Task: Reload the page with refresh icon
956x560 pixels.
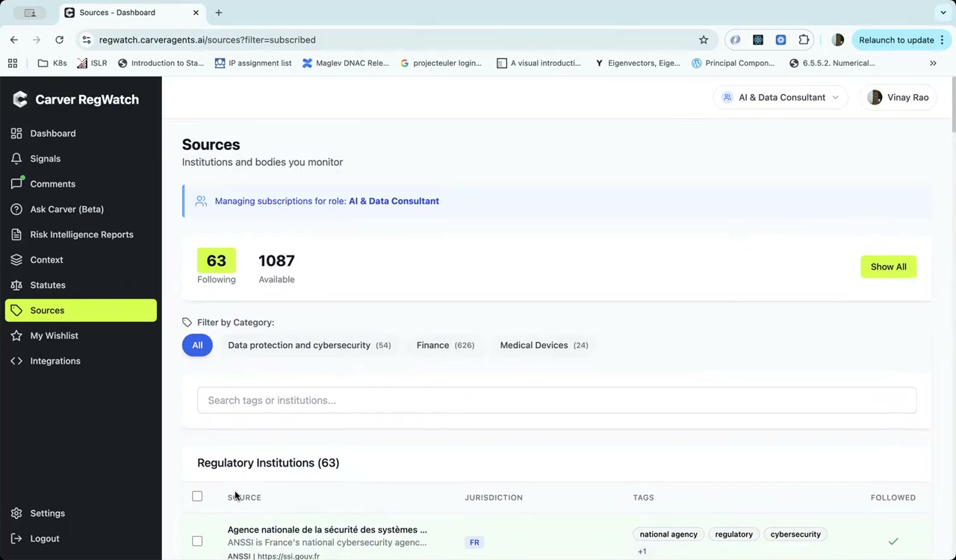Action: 59,40
